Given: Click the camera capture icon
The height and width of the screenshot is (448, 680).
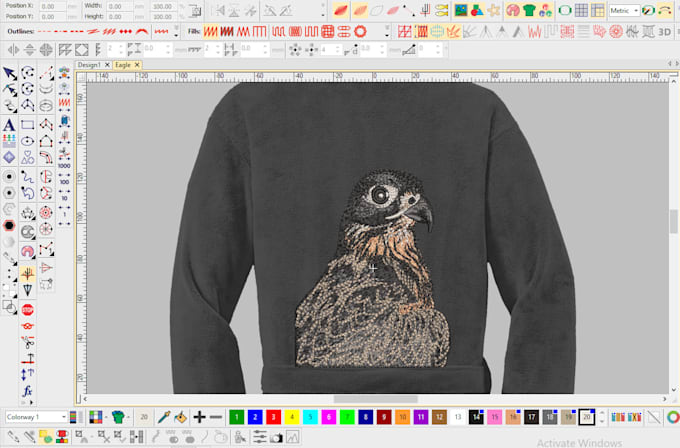Looking at the screenshot, I should pyautogui.click(x=276, y=437).
